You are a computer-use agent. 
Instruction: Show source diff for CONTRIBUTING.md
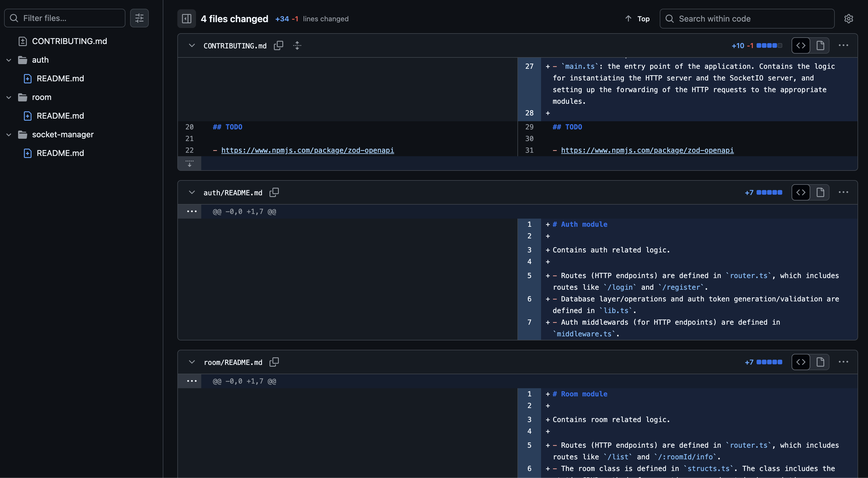(x=801, y=45)
